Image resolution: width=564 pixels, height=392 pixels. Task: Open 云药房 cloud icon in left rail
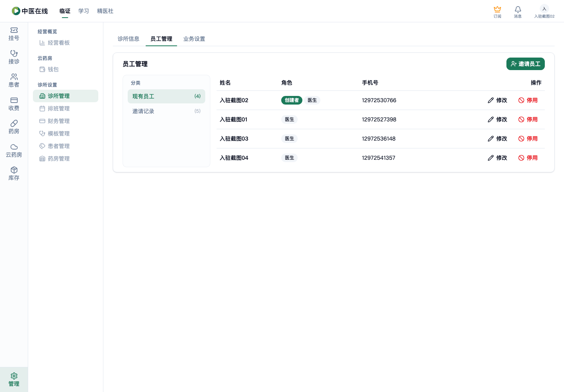pyautogui.click(x=14, y=147)
